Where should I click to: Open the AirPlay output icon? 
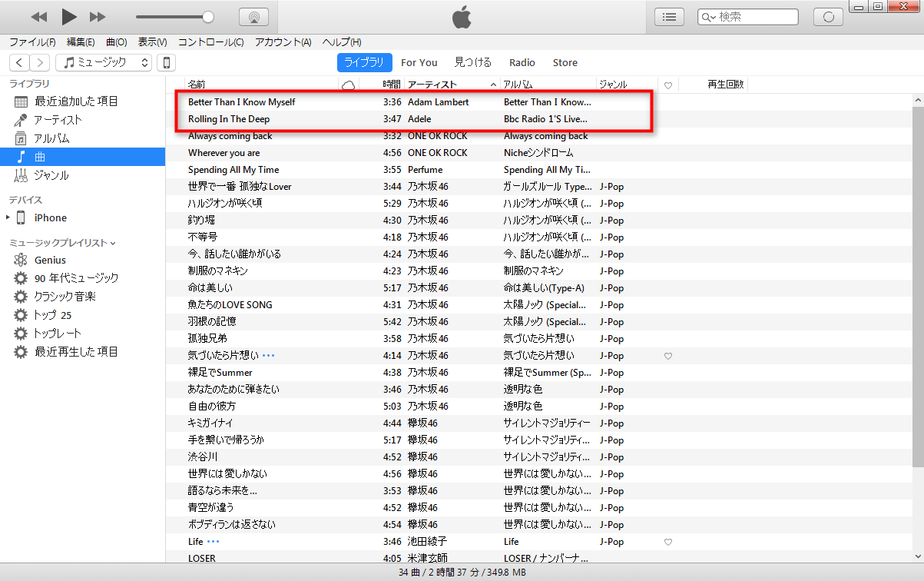point(253,17)
